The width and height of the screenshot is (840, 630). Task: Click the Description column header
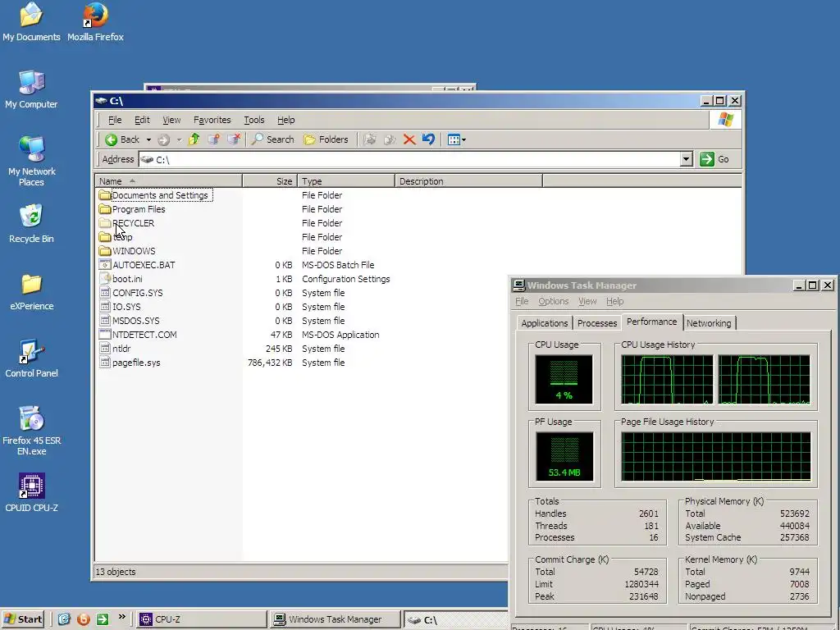coord(468,181)
